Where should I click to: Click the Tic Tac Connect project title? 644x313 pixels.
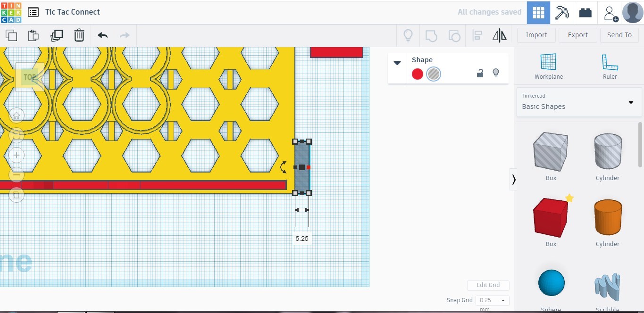click(x=72, y=12)
